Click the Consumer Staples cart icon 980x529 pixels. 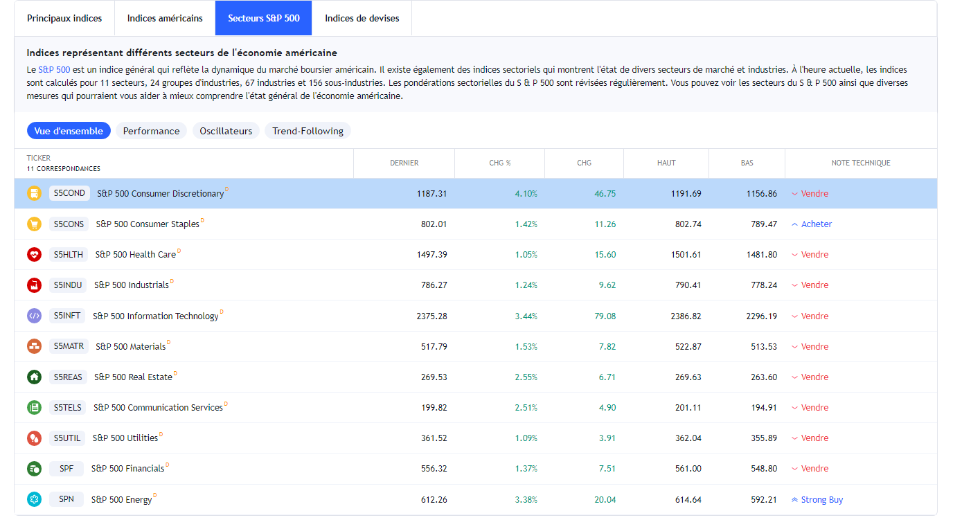[34, 224]
